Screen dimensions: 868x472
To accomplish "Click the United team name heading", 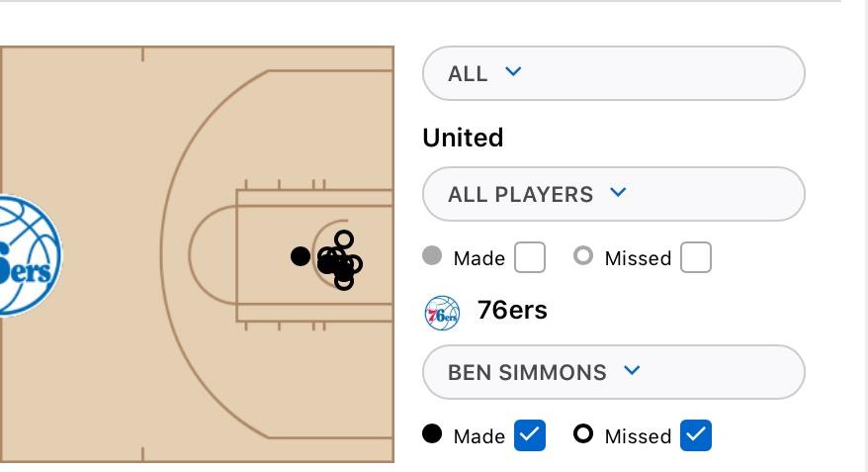I will pyautogui.click(x=463, y=138).
